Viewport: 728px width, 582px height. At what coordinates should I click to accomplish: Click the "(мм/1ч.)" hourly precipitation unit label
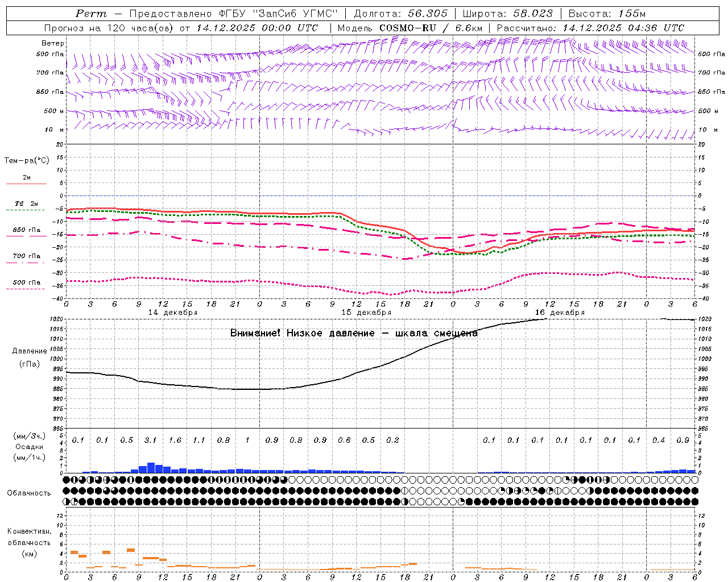click(30, 458)
